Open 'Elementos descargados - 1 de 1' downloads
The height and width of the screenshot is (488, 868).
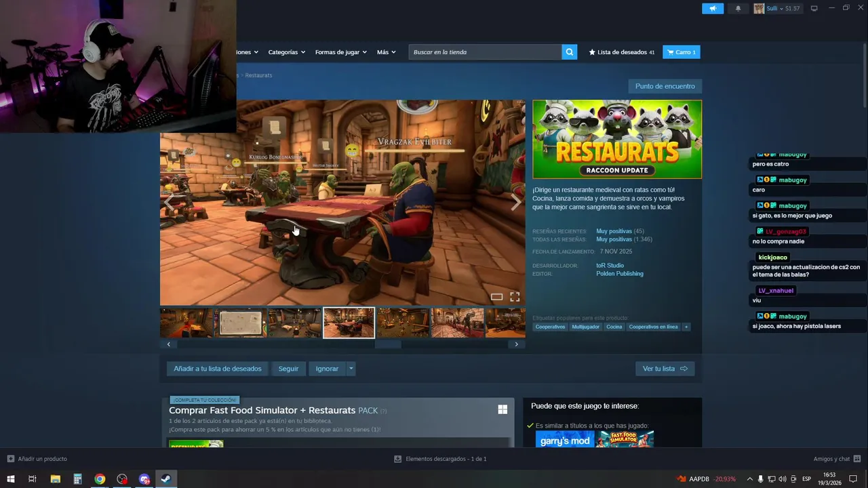440,459
